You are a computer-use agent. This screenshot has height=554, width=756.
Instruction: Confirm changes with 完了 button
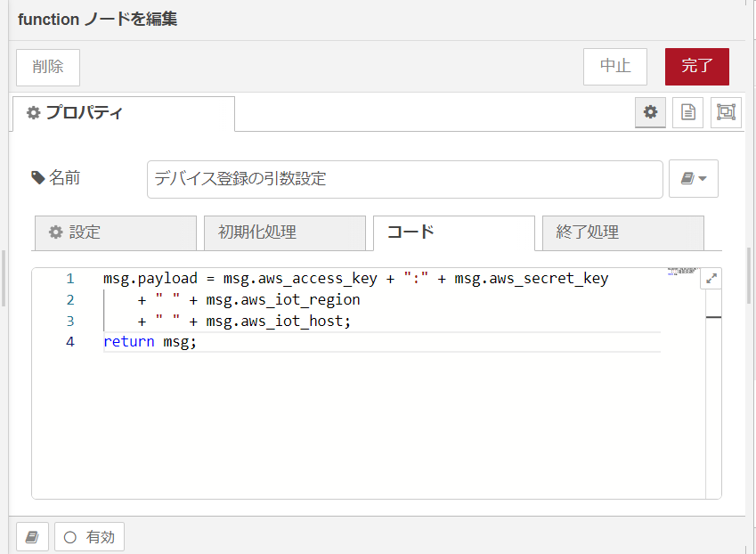pos(696,67)
